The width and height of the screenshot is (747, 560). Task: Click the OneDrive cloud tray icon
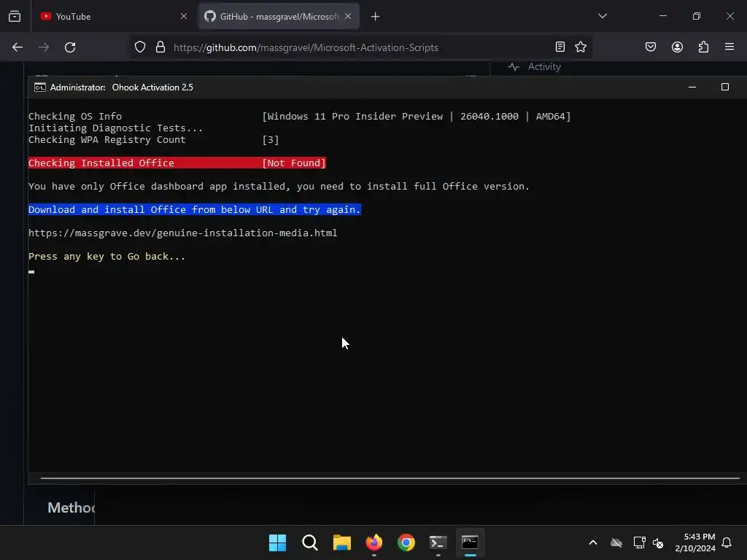click(616, 542)
